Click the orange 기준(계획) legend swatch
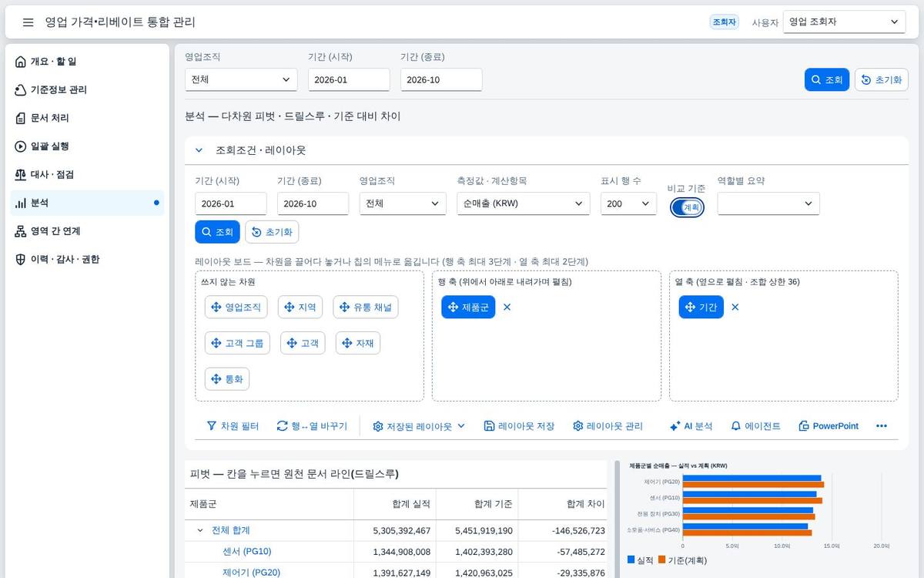Screen dimensions: 924x578 pyautogui.click(x=662, y=560)
